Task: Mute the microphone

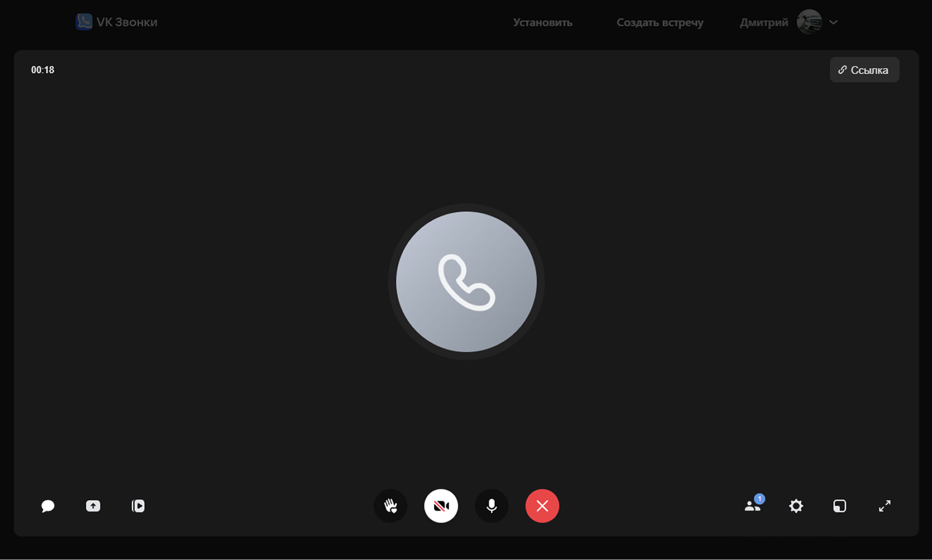Action: click(x=492, y=506)
